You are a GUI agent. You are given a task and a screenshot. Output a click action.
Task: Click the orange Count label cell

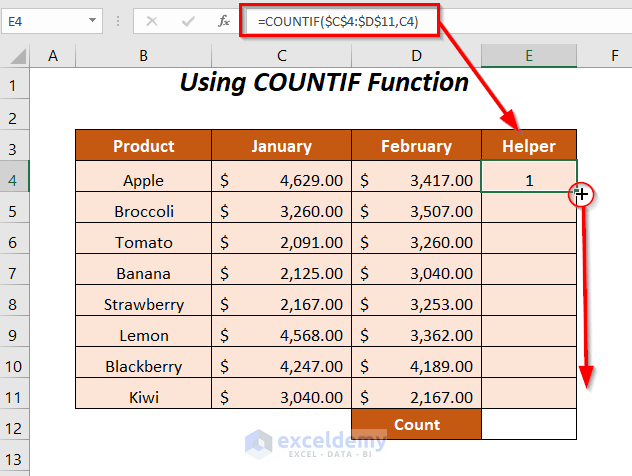[416, 425]
